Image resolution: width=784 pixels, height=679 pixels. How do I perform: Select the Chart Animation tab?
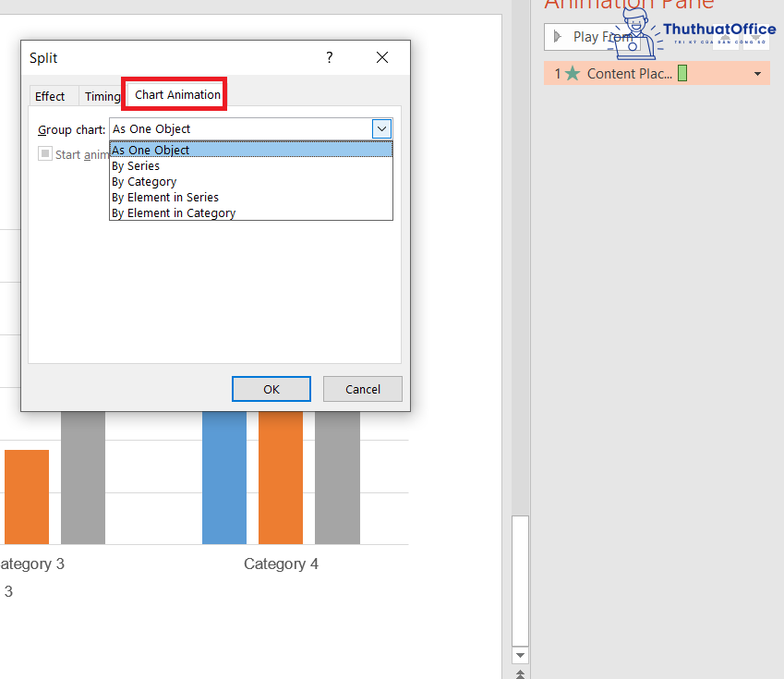(x=177, y=94)
